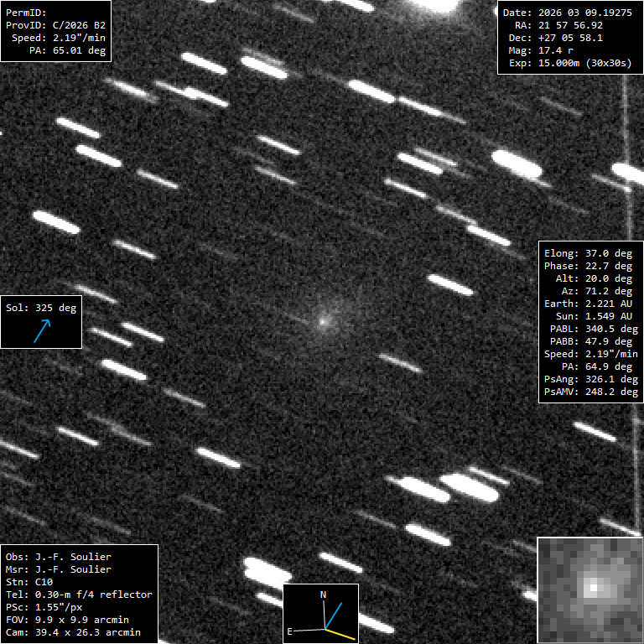
Task: Click the Sol: 325 deg label
Action: [40, 308]
